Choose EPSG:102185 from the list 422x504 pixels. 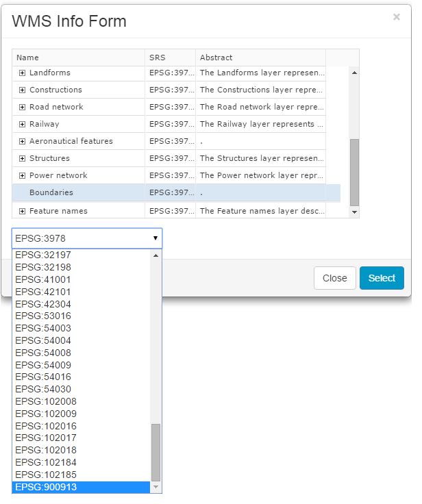pos(81,475)
